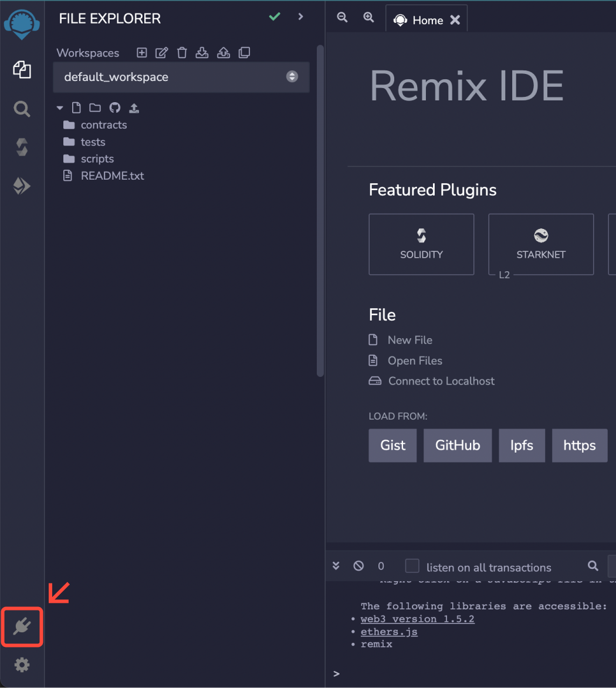Click the terminal command prompt input
616x688 pixels.
click(x=476, y=673)
